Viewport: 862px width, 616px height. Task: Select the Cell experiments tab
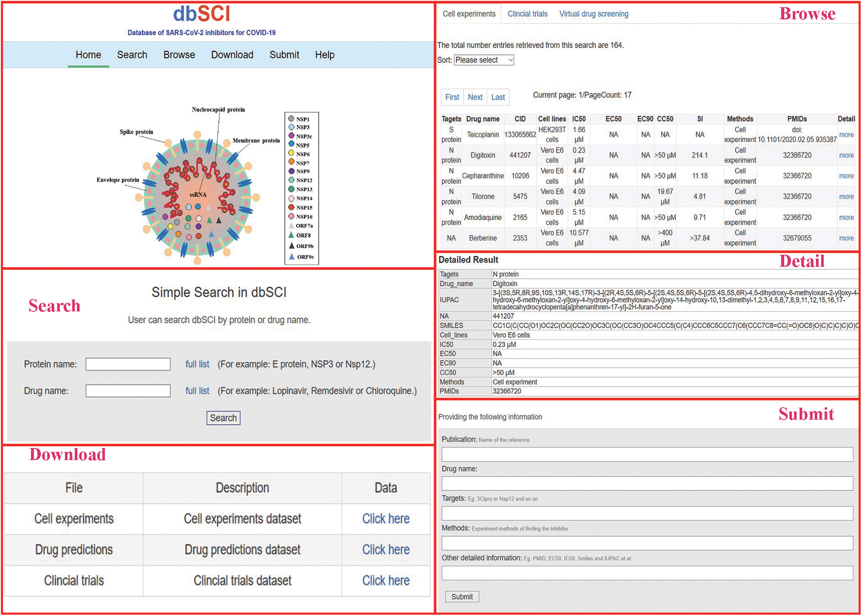point(468,13)
